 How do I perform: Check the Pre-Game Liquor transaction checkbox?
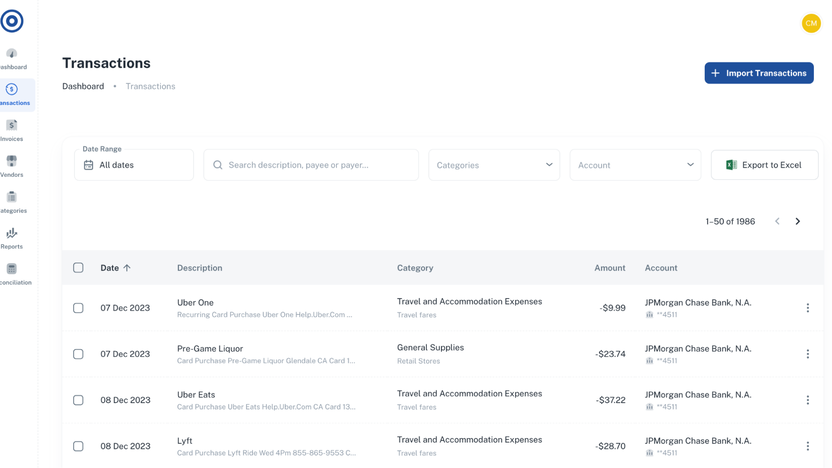click(78, 354)
